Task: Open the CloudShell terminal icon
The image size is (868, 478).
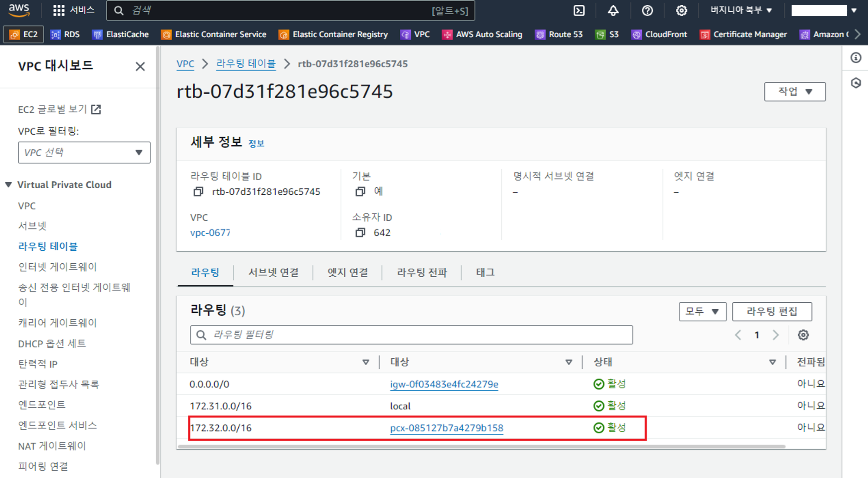Action: coord(579,10)
